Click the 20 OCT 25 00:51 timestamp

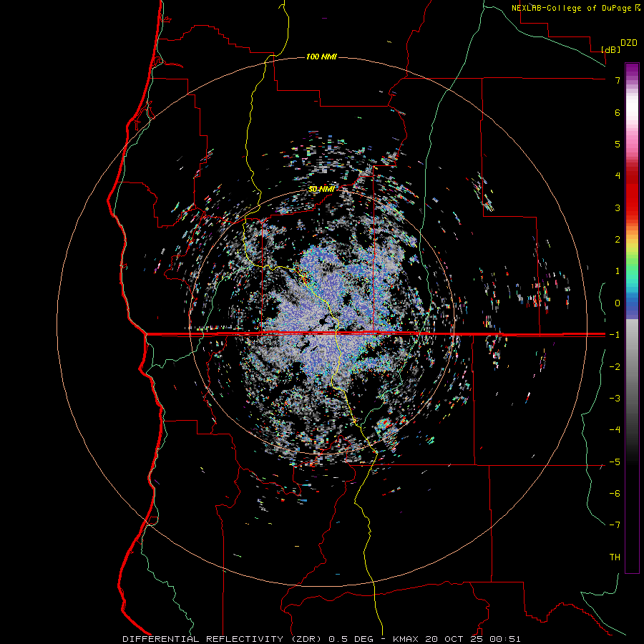473,639
